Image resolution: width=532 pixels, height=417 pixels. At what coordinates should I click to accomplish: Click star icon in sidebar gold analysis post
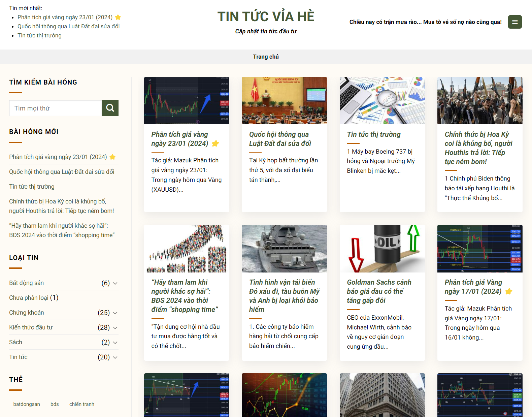[x=112, y=157]
